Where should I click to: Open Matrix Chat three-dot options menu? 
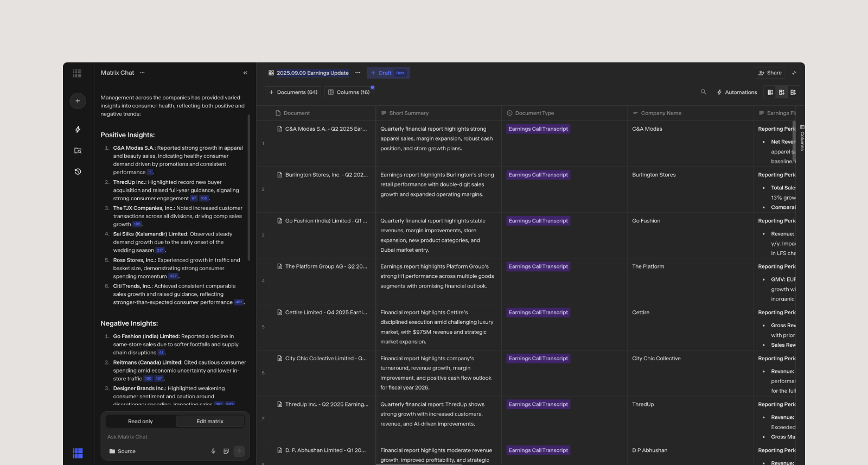click(x=142, y=73)
